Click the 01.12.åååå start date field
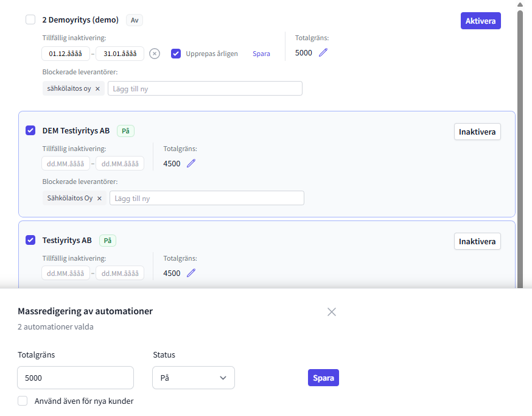This screenshot has height=416, width=532. tap(66, 54)
